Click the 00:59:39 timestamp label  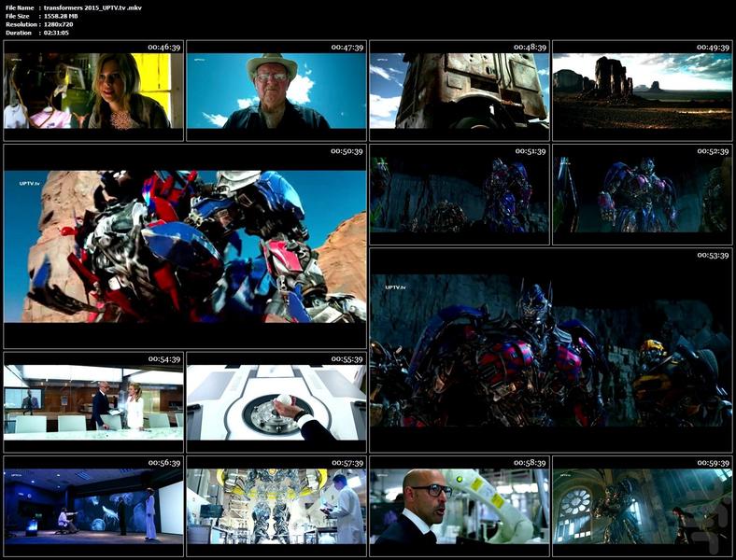713,462
